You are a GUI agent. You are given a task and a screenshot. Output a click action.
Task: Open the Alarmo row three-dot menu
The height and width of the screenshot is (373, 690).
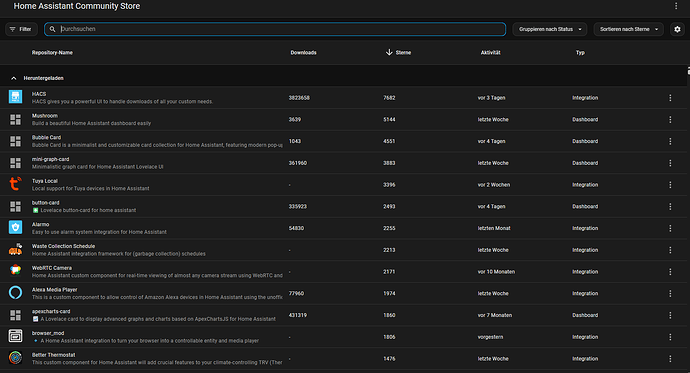[x=670, y=228]
